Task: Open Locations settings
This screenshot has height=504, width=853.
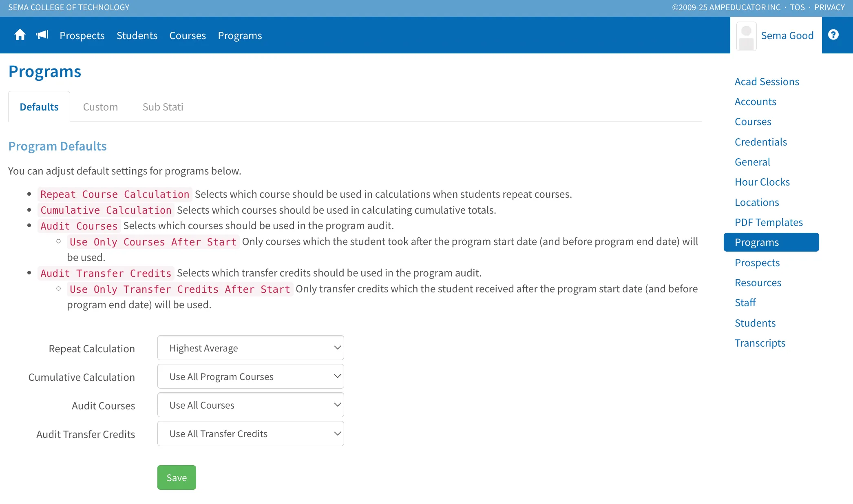Action: pyautogui.click(x=757, y=202)
